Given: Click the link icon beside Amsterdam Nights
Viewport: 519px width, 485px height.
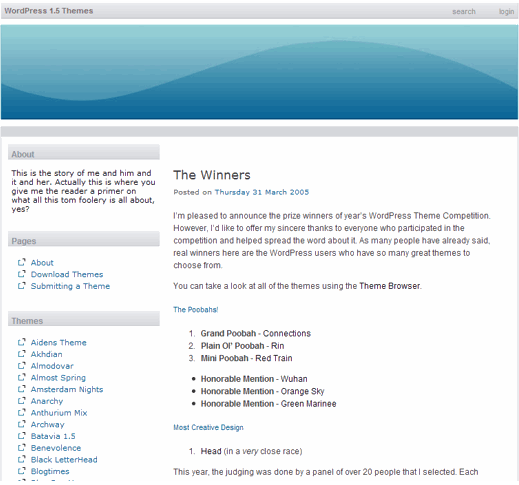Looking at the screenshot, I should tap(22, 389).
